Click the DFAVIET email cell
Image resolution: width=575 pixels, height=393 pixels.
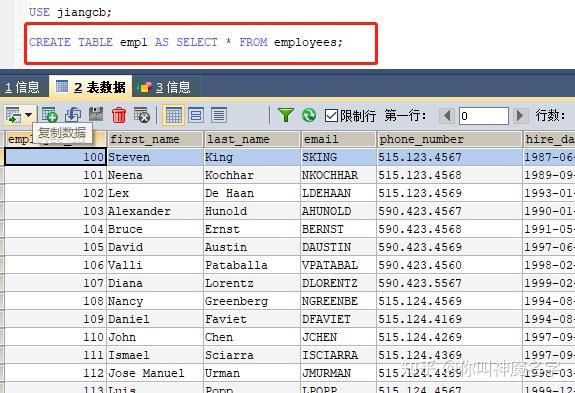click(338, 319)
